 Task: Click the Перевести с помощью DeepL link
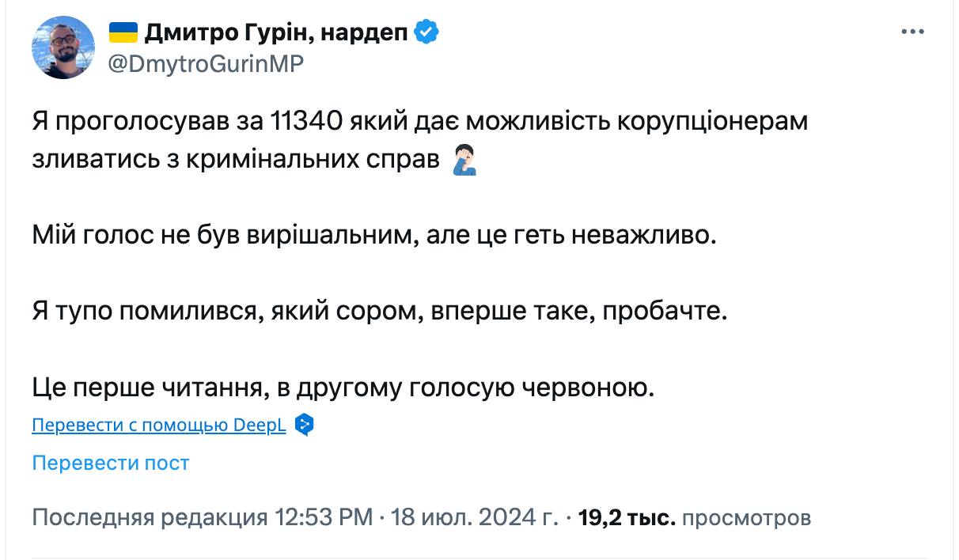tap(159, 425)
